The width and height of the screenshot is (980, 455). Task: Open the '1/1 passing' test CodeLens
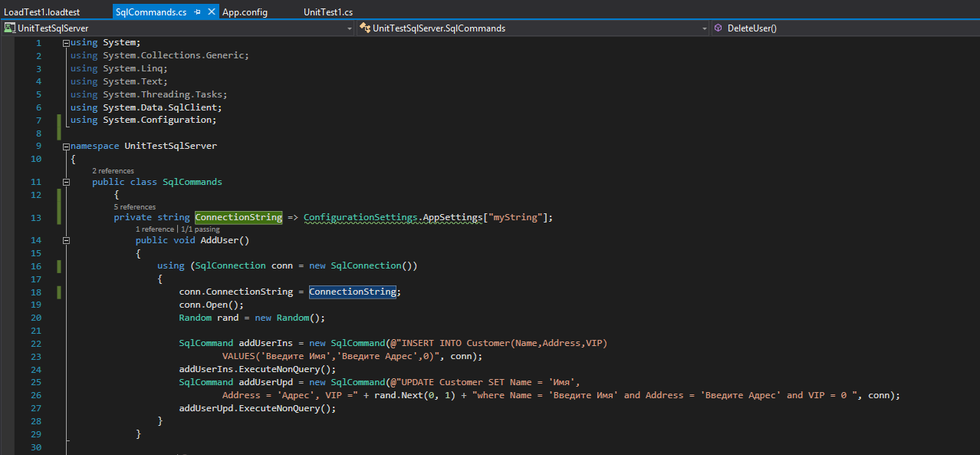[200, 229]
